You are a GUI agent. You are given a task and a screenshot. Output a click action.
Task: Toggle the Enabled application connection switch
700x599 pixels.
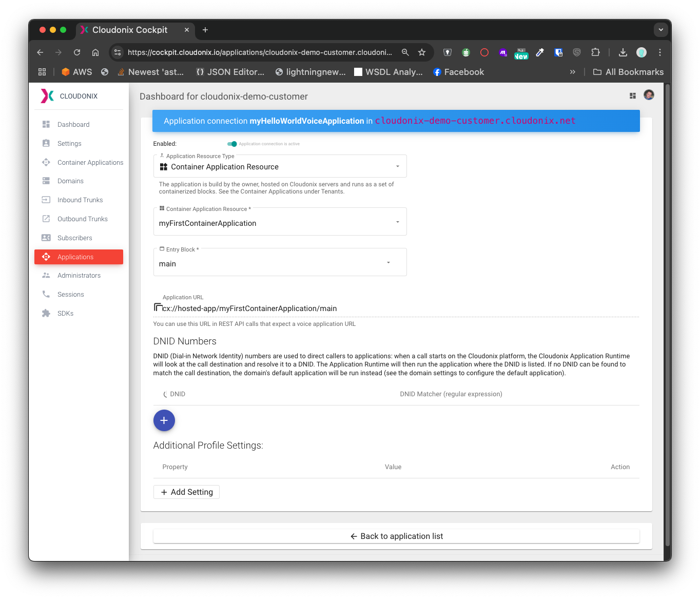coord(232,144)
